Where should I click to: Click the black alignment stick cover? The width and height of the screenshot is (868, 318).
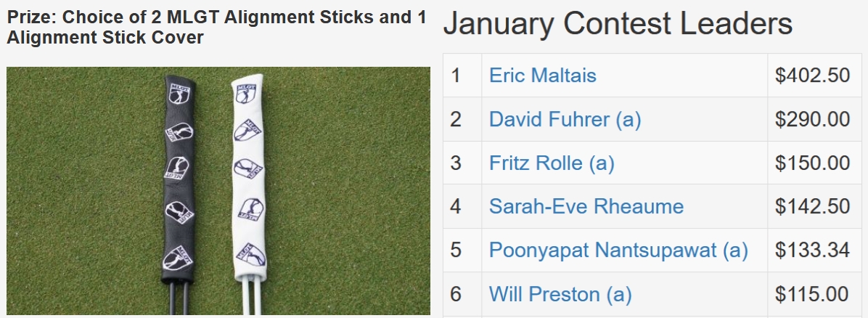pos(178,182)
